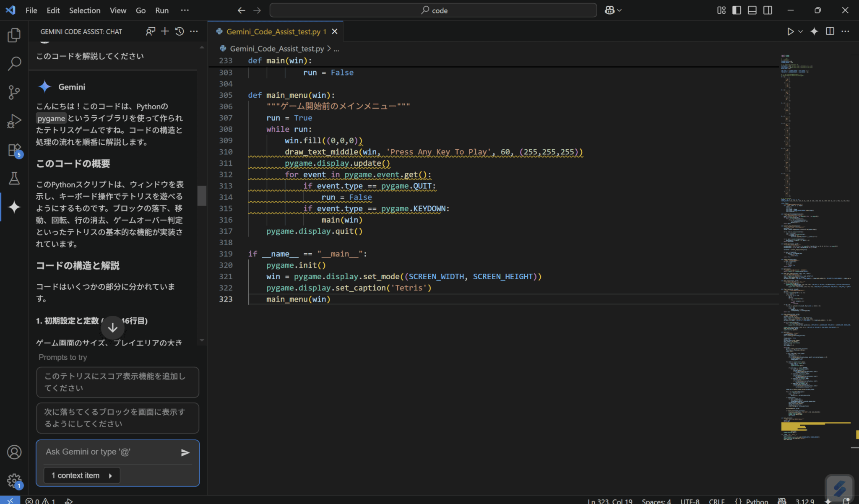The image size is (859, 504).
Task: Click the command center search box
Action: pos(433,10)
